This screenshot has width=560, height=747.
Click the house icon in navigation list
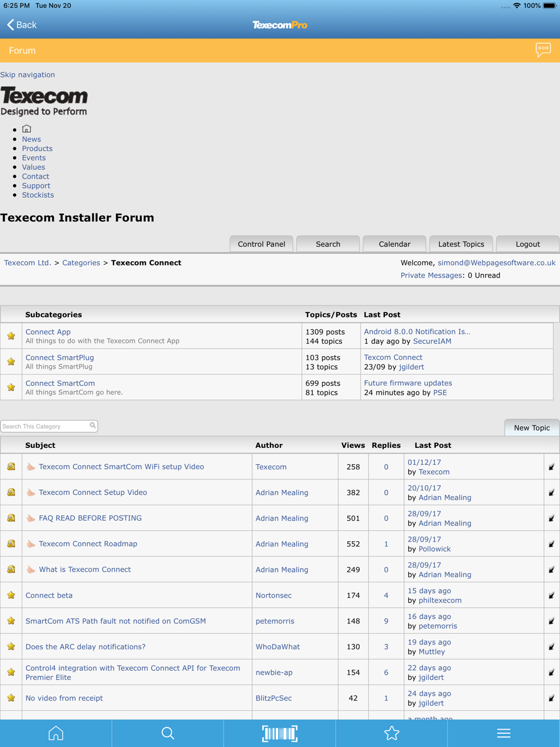coord(26,129)
